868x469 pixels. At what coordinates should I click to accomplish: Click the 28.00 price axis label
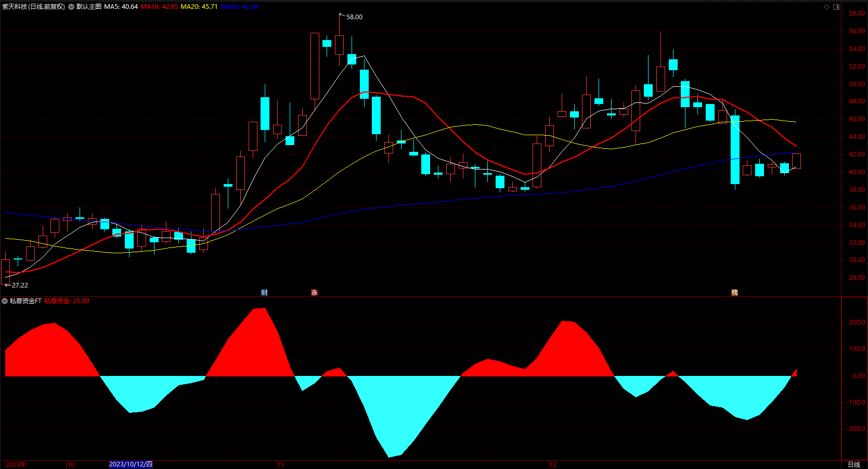pos(857,278)
